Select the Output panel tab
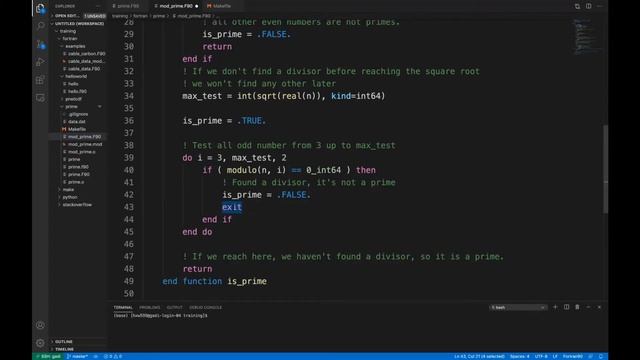 coord(174,307)
